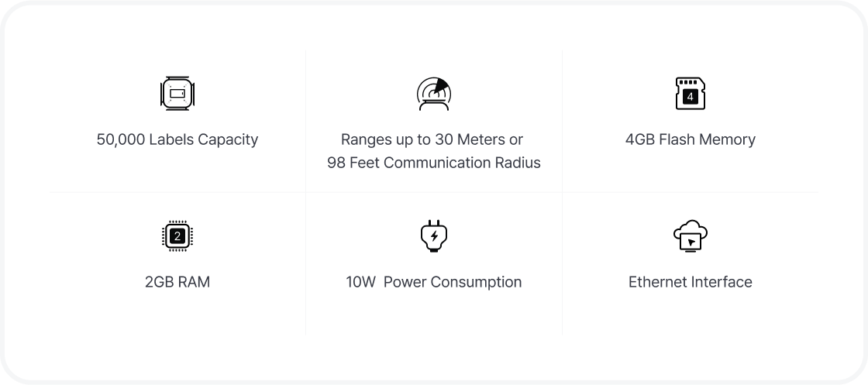Image resolution: width=868 pixels, height=385 pixels.
Task: Click the 'Ethernet Interface' label
Action: [x=691, y=282]
